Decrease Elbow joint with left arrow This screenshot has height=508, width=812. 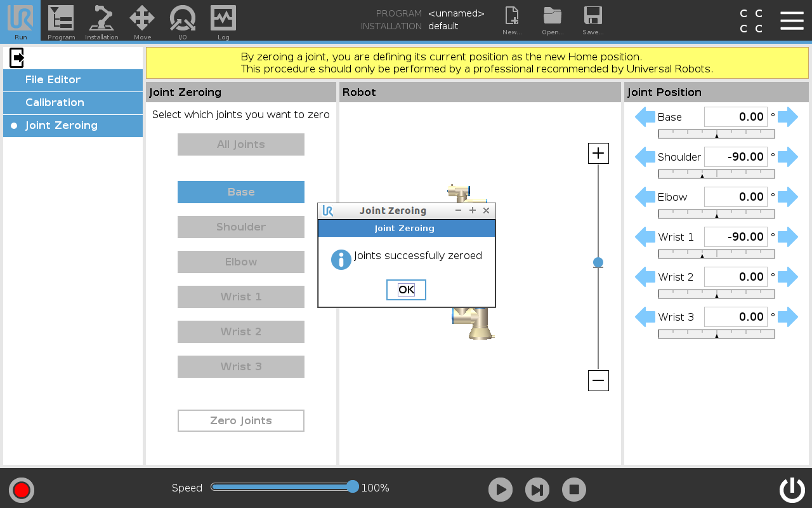point(645,197)
